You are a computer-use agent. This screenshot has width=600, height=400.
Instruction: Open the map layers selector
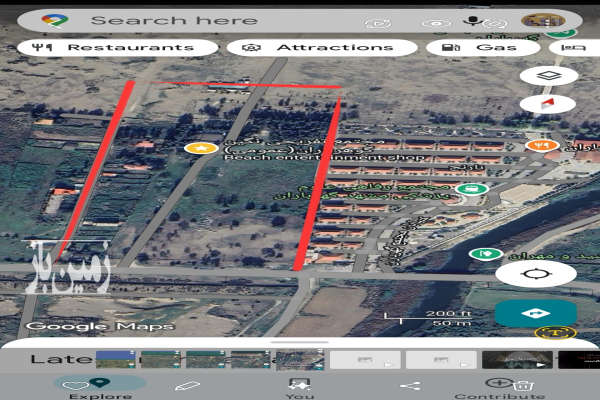(x=548, y=75)
